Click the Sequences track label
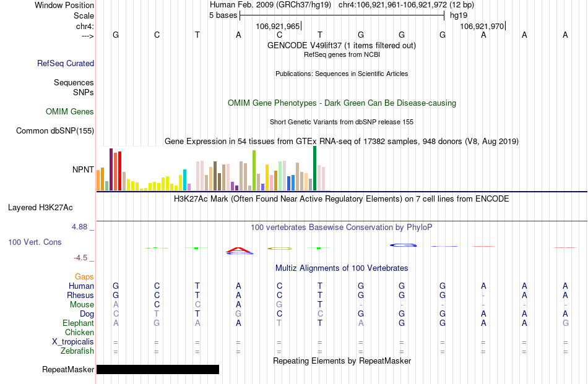588x384 pixels. tap(74, 82)
